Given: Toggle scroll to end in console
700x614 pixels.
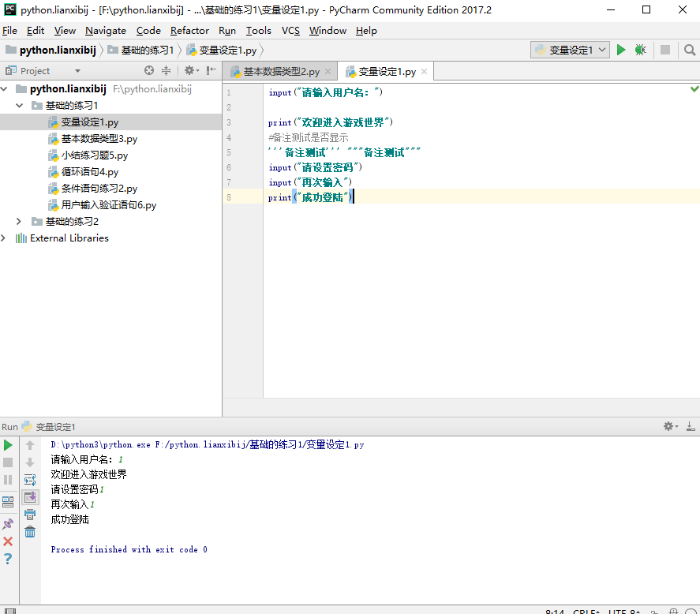Looking at the screenshot, I should (30, 497).
